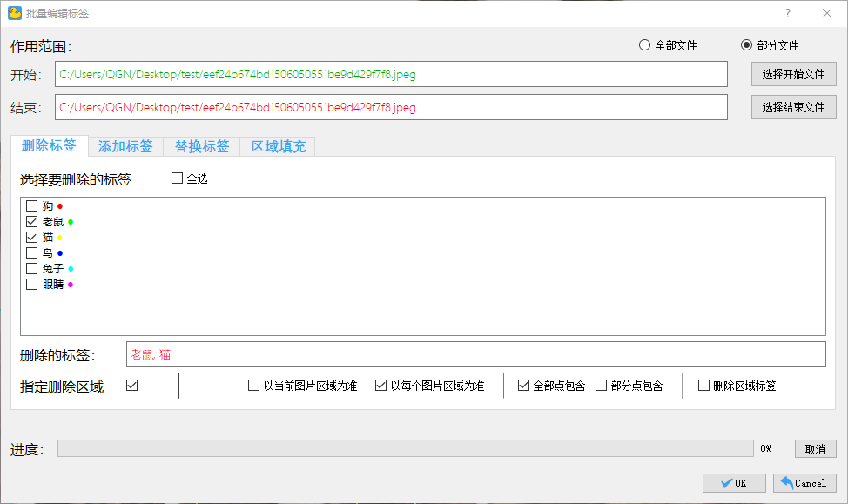This screenshot has height=504, width=848.
Task: Enable the 部分点包含 checkbox
Action: tap(599, 384)
